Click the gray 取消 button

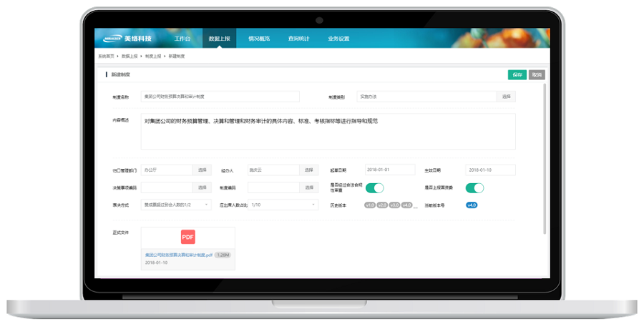pos(536,74)
